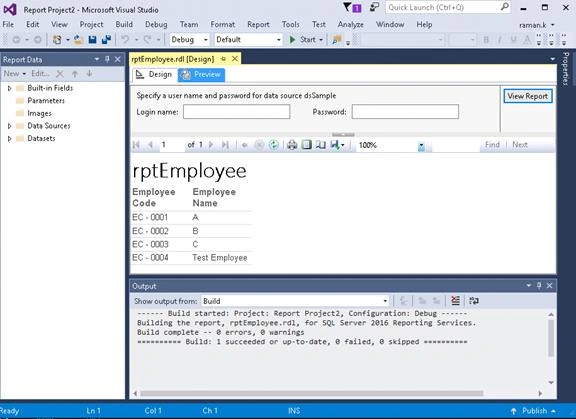Click the Page Setup icon

coord(321,145)
